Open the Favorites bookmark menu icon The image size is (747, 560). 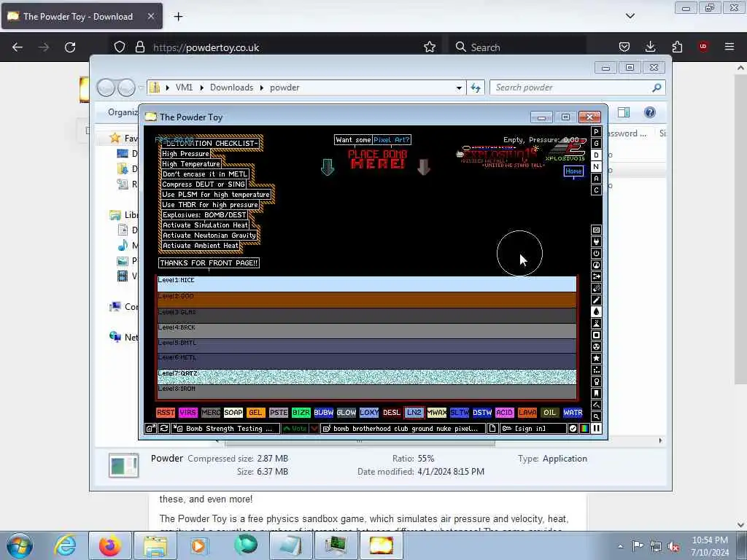[596, 393]
